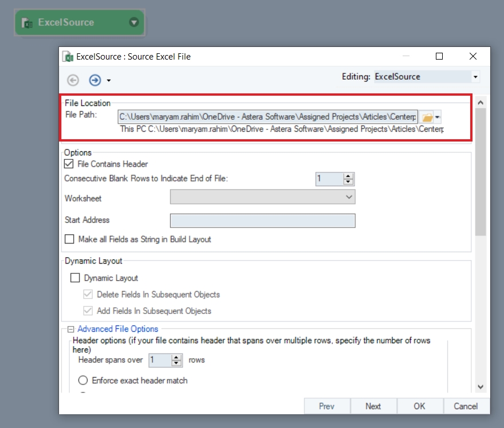Click the dialog title bar Excel icon
This screenshot has width=504, height=428.
(x=68, y=57)
